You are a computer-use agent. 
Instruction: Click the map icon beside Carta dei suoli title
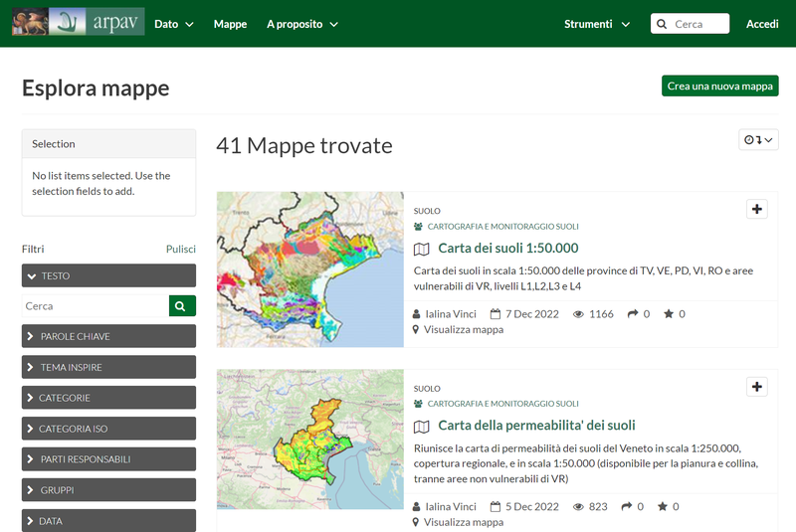pos(422,249)
